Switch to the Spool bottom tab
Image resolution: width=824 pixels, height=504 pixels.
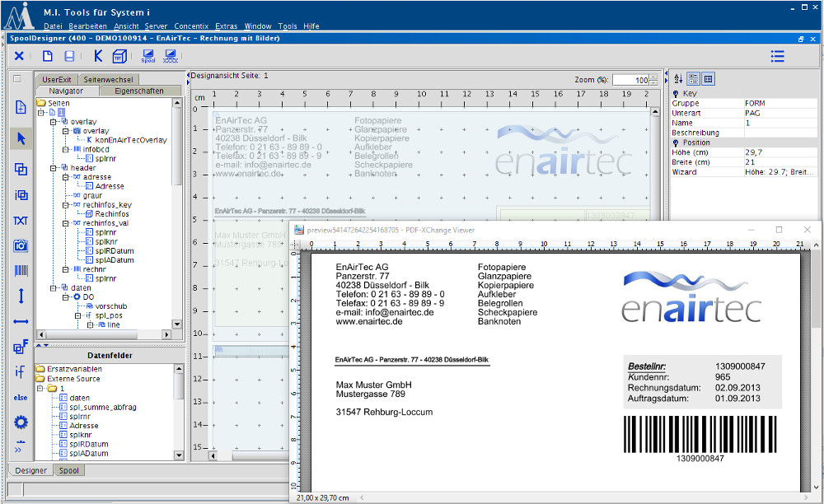tap(68, 470)
